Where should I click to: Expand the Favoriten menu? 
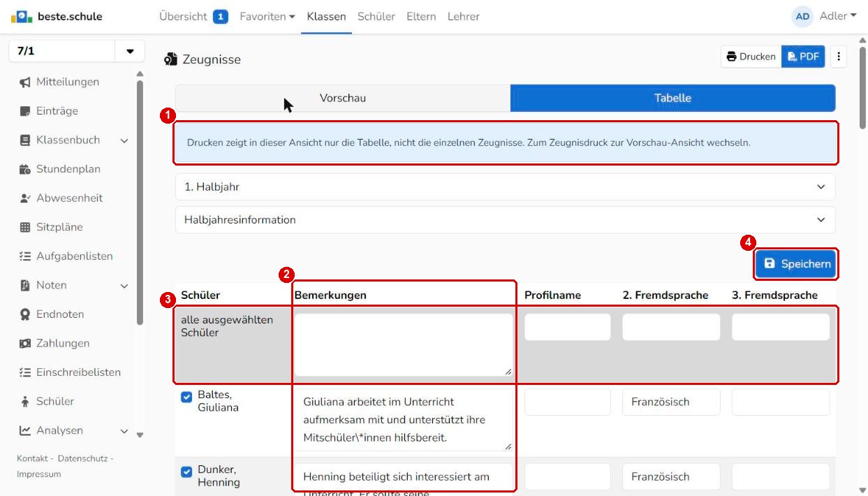point(267,16)
